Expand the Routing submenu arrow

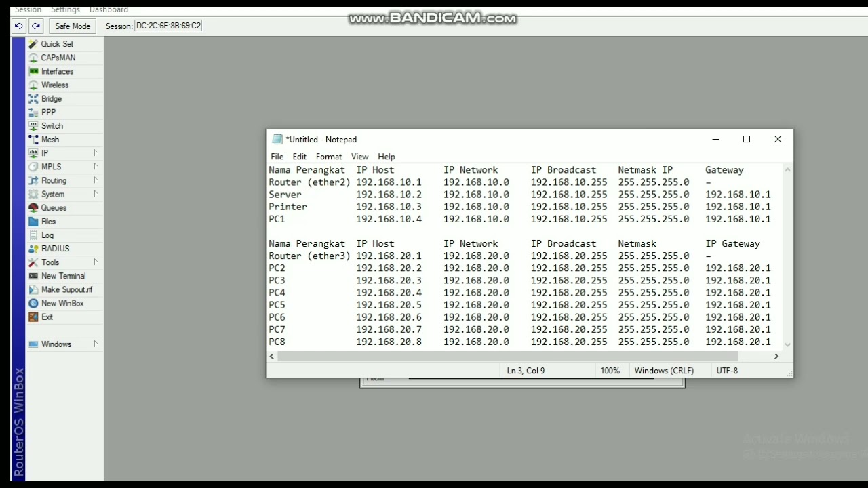[96, 180]
